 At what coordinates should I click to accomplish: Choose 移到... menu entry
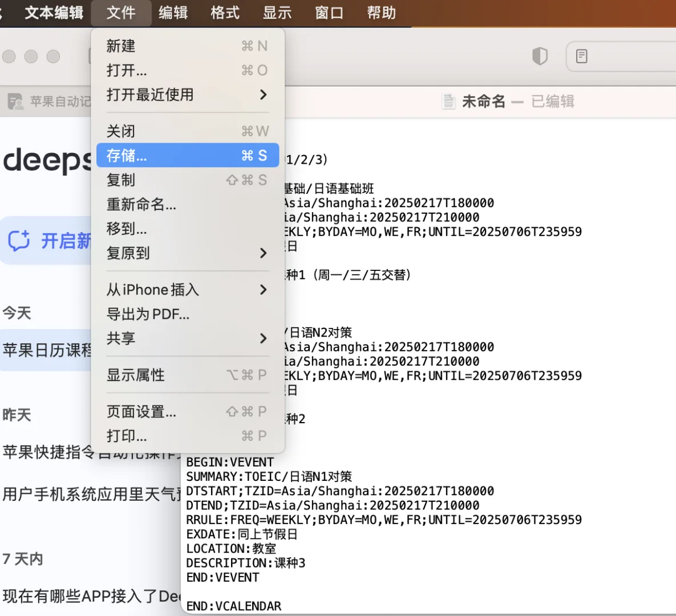[x=188, y=229]
